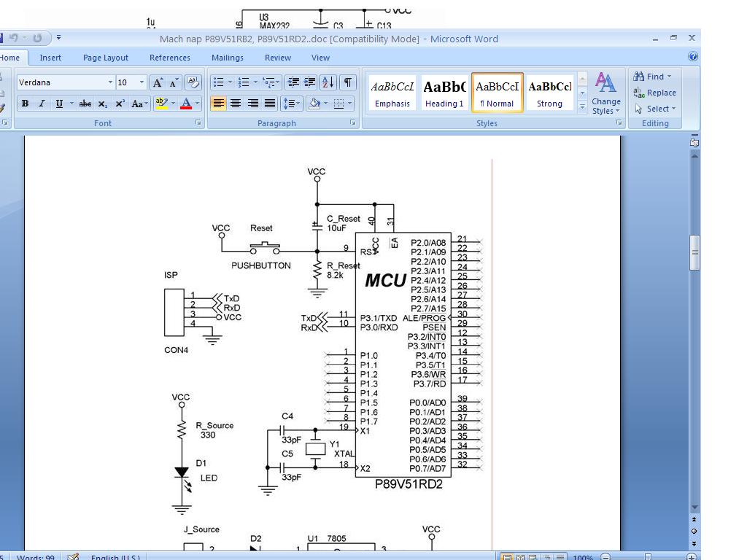Click Borders icon
This screenshot has height=560, width=747.
coord(338,104)
